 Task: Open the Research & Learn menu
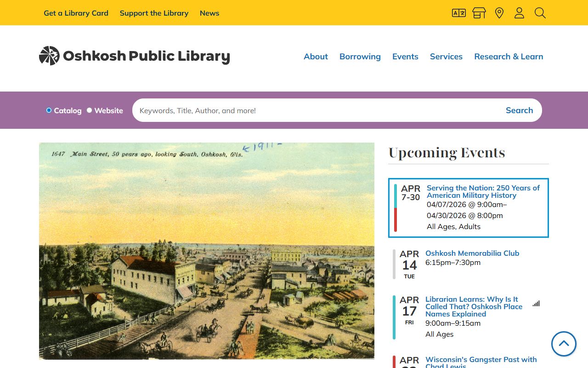click(x=509, y=57)
